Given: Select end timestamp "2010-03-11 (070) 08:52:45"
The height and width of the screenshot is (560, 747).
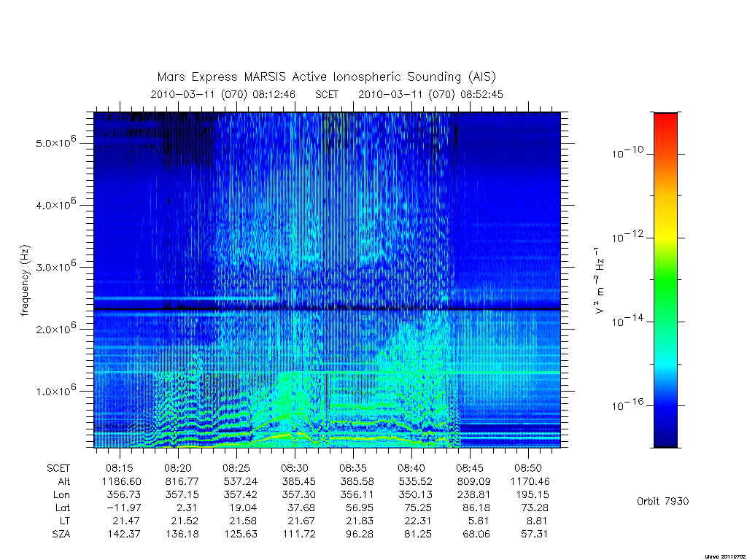Looking at the screenshot, I should coord(430,94).
